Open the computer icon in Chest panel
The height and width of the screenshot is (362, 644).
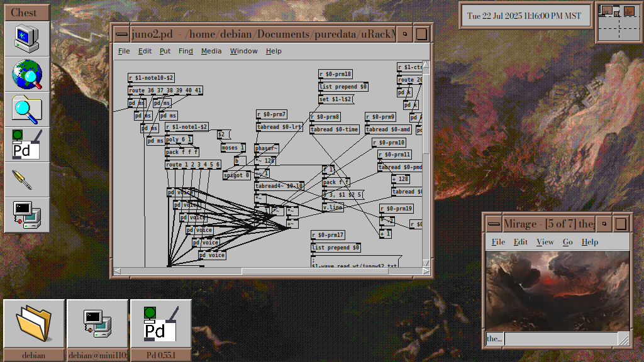(27, 39)
